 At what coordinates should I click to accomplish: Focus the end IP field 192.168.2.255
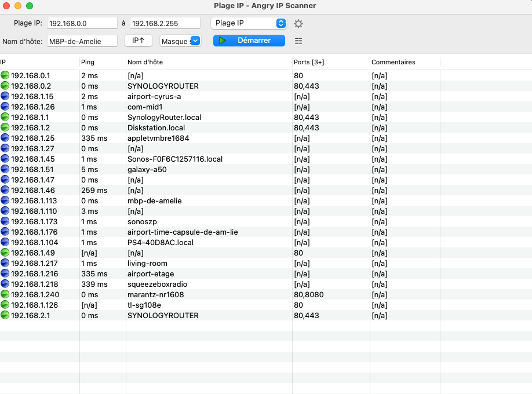coord(165,23)
